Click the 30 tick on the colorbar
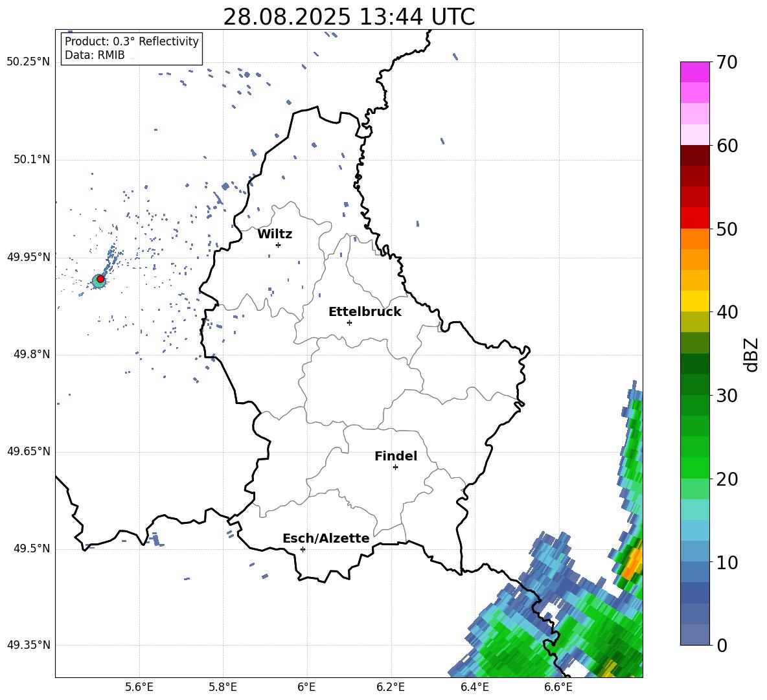 coord(727,396)
